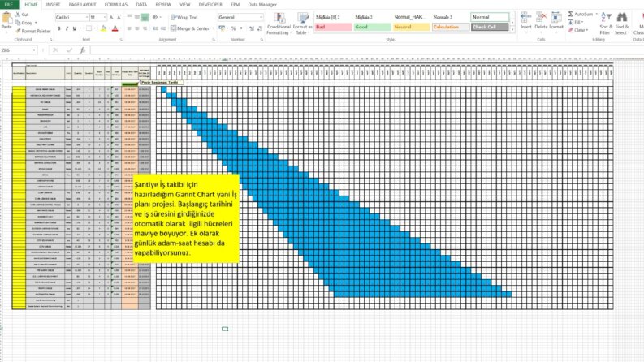The width and height of the screenshot is (644, 362).
Task: Expand the cell Styles gallery
Action: 512,30
